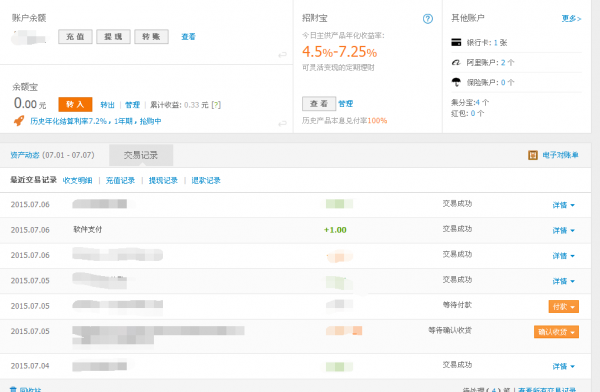This screenshot has width=600, height=392.
Task: Expand 详情 dropdown for 2015.07.04 row
Action: (563, 366)
